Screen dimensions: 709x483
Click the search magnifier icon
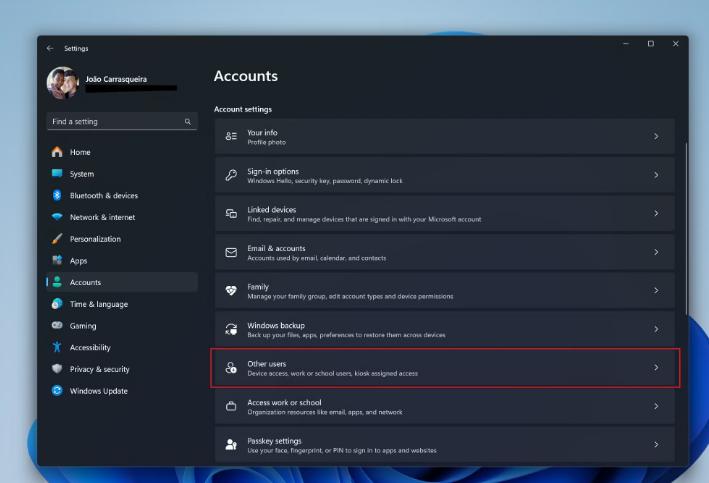tap(188, 121)
